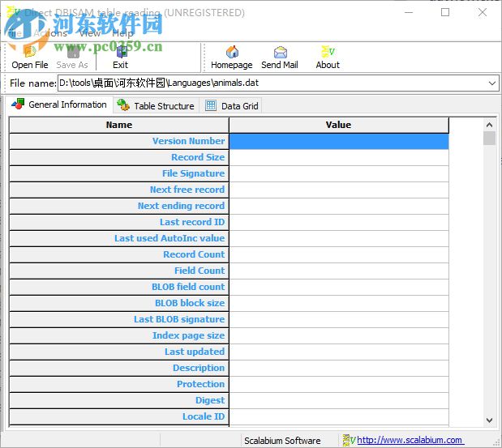
Task: Switch to the Table Structure tab
Action: (156, 105)
